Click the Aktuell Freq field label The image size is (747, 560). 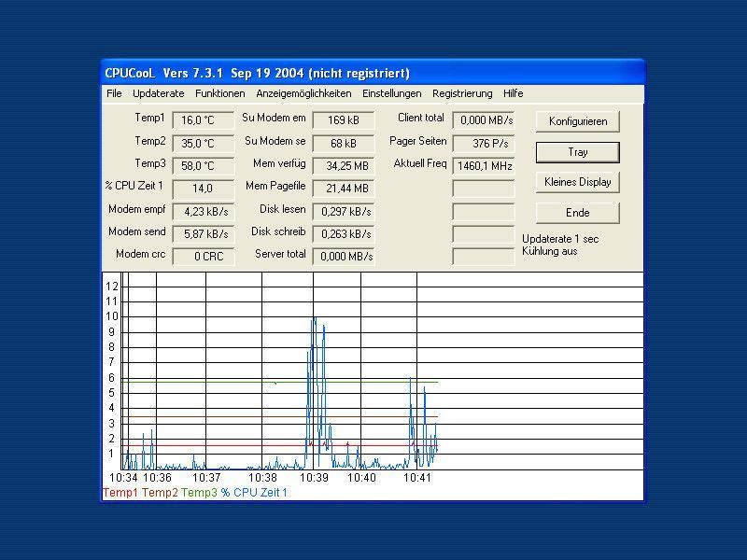(x=420, y=164)
